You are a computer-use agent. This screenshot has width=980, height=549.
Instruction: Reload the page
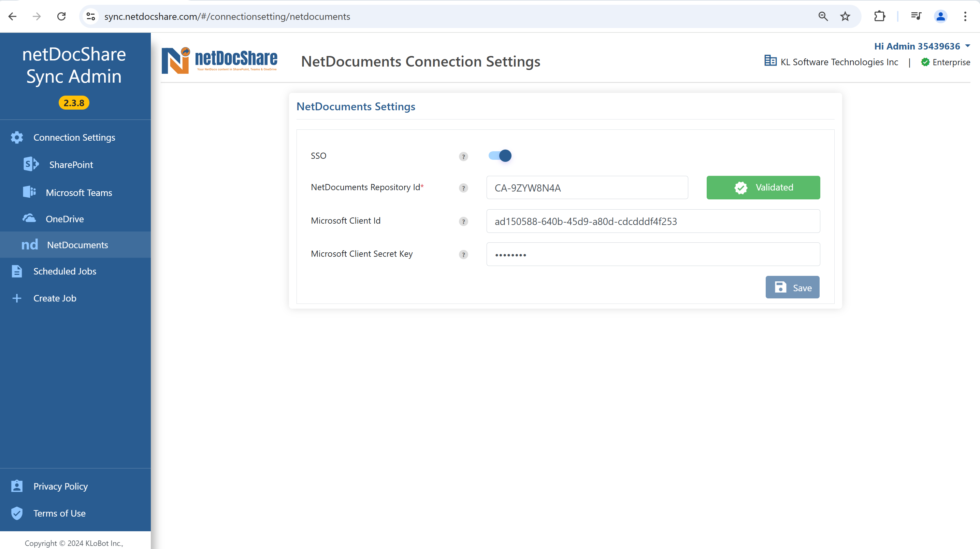pyautogui.click(x=61, y=16)
